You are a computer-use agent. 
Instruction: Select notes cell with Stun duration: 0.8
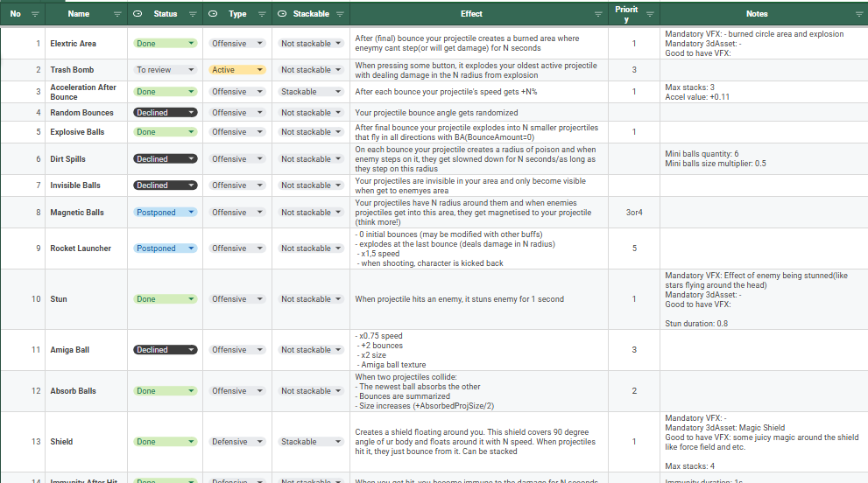click(764, 298)
